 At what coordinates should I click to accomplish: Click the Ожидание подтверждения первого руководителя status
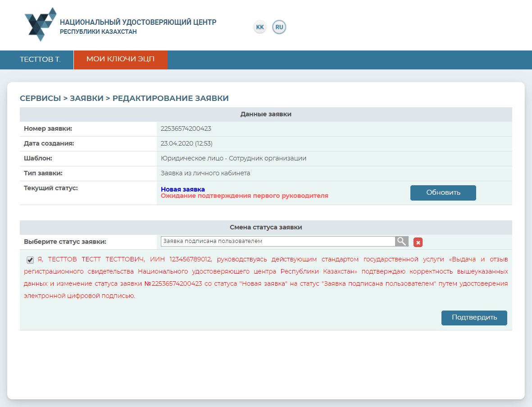[x=244, y=196]
